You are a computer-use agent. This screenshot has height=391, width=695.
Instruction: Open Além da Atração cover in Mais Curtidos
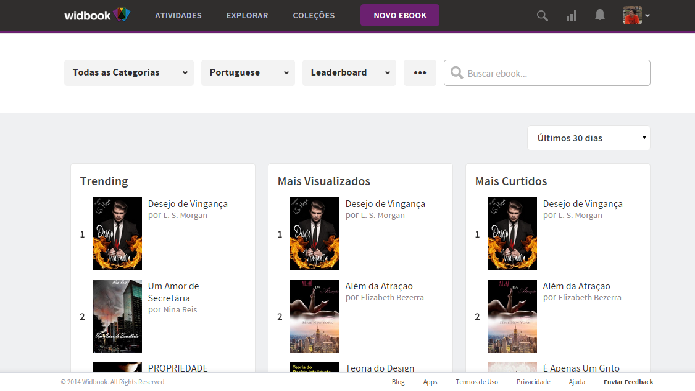[512, 316]
